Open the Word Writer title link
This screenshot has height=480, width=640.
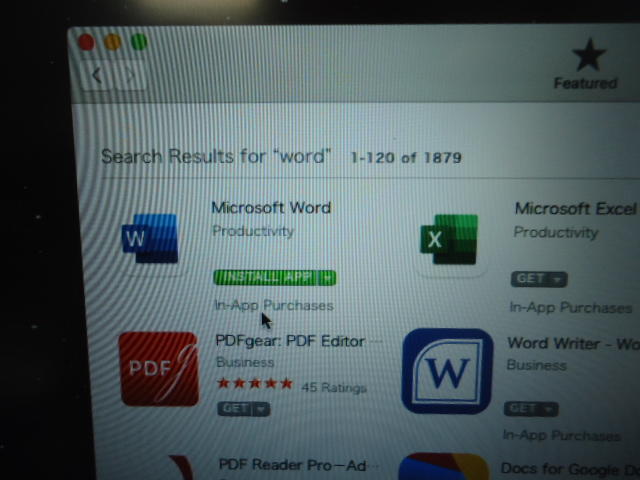click(573, 344)
